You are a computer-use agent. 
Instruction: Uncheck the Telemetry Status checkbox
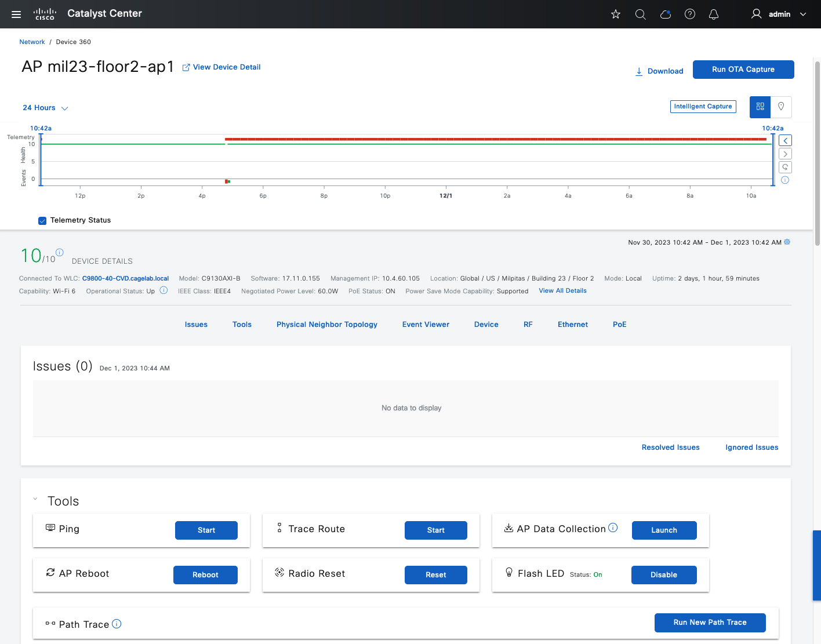[x=42, y=221]
